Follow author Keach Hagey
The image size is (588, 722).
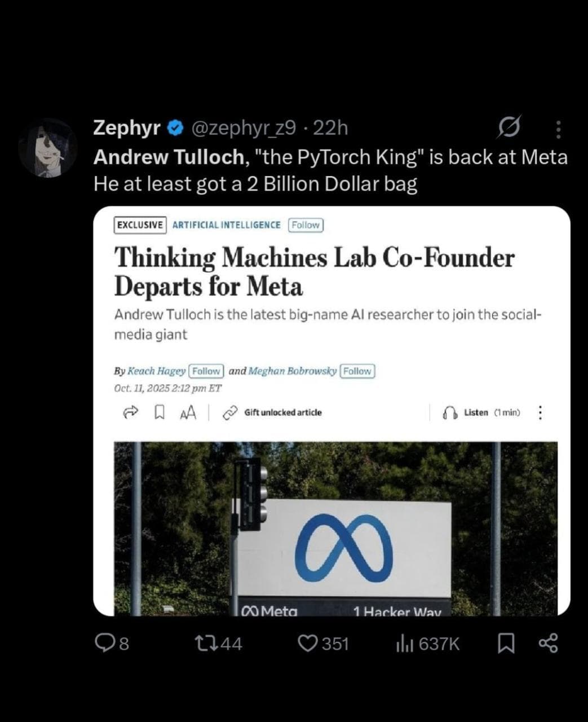click(x=206, y=371)
